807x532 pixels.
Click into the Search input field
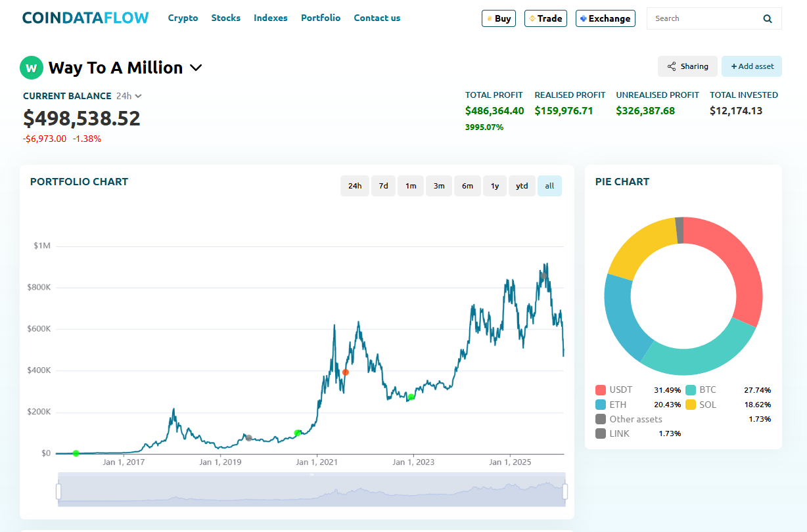pyautogui.click(x=703, y=18)
